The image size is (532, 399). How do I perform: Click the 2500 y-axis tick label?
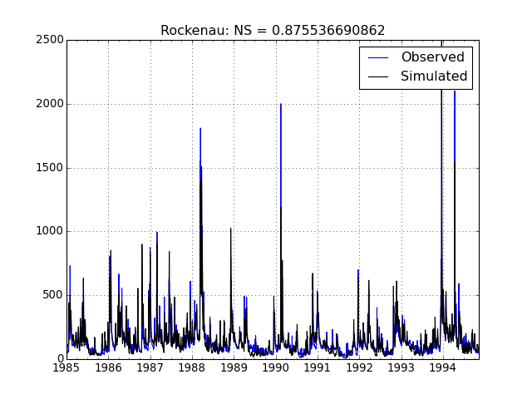click(x=46, y=40)
